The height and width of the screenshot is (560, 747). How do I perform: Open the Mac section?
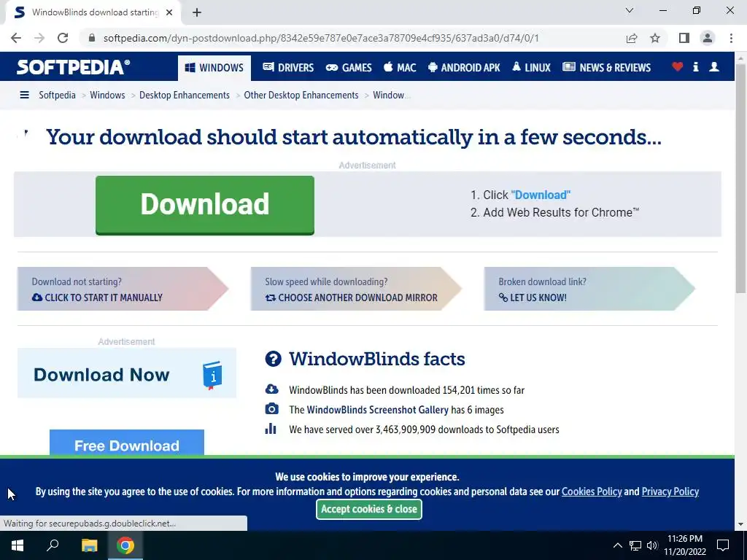tap(400, 68)
